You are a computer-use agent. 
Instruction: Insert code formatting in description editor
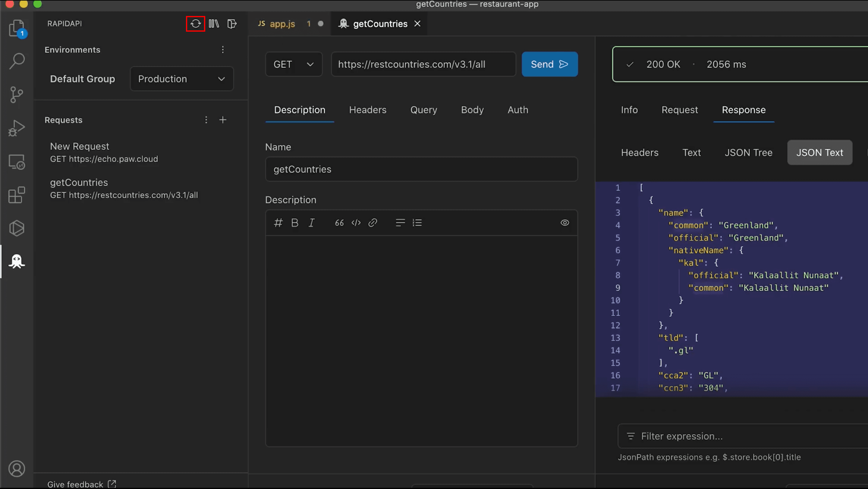(356, 223)
